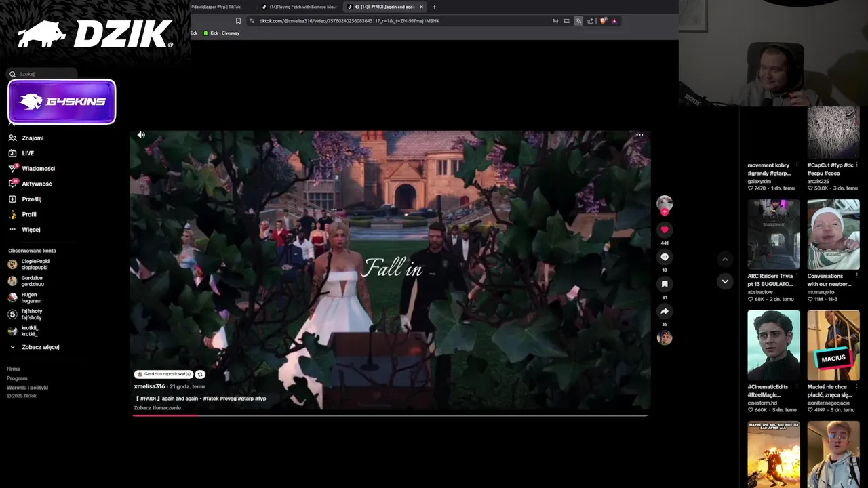Expand Zobacz więcej followed accounts
Viewport: 868px width, 488px height.
coord(35,347)
